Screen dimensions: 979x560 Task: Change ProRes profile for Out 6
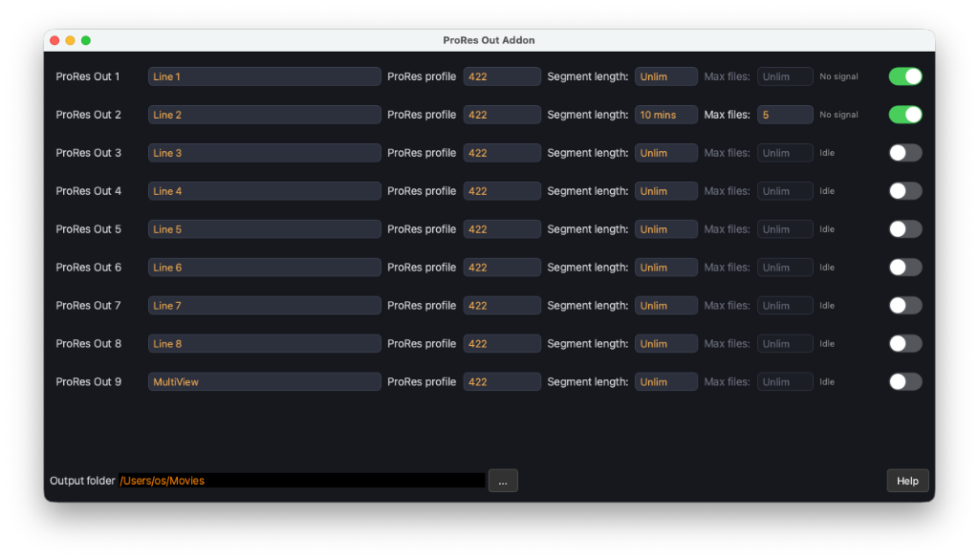coord(502,268)
